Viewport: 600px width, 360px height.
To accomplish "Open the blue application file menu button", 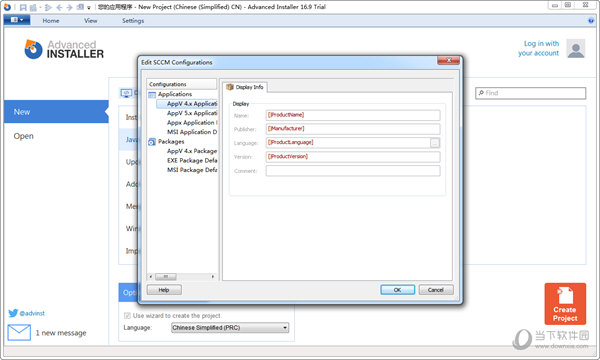I will [17, 20].
